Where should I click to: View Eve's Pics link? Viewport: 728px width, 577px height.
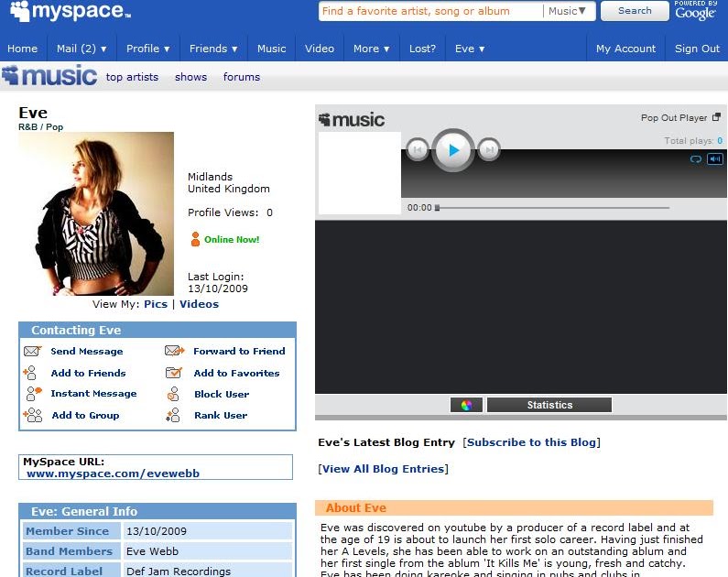[x=156, y=304]
